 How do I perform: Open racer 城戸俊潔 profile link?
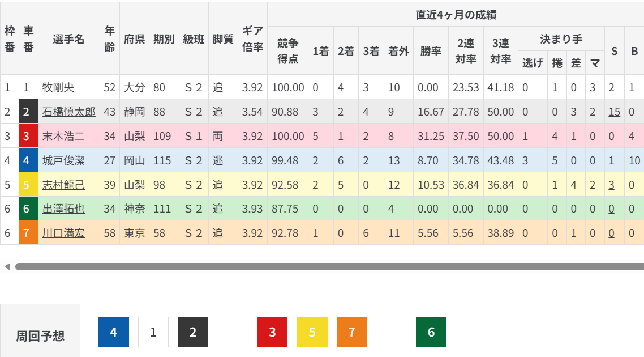(63, 160)
